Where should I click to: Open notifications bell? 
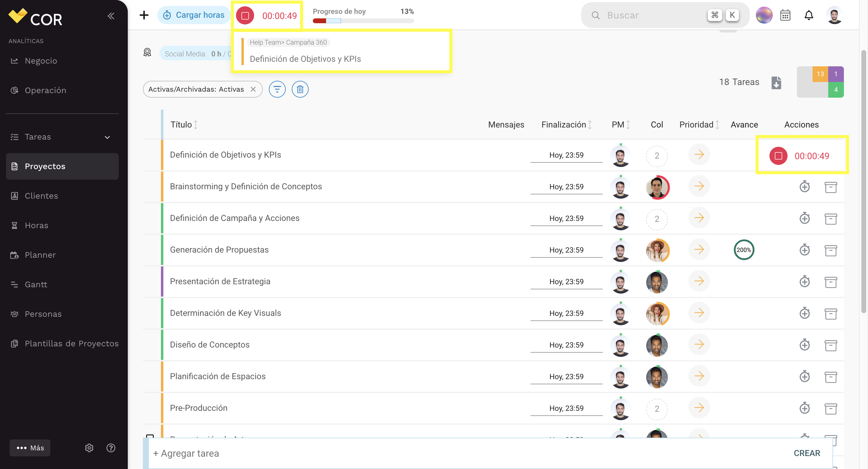point(809,15)
